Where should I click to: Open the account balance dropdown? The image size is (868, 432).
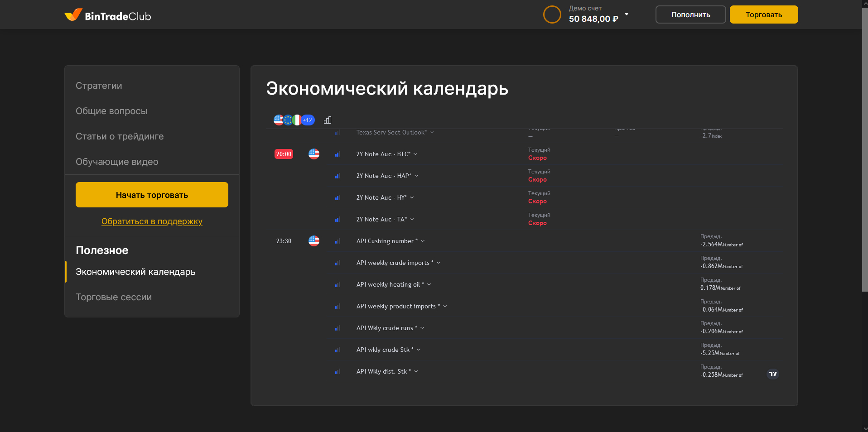pyautogui.click(x=627, y=14)
